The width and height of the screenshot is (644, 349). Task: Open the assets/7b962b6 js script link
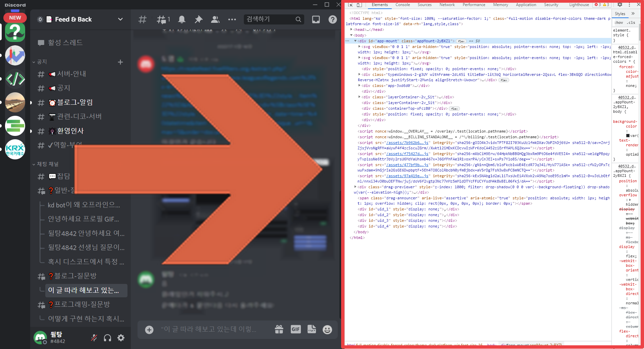point(407,143)
